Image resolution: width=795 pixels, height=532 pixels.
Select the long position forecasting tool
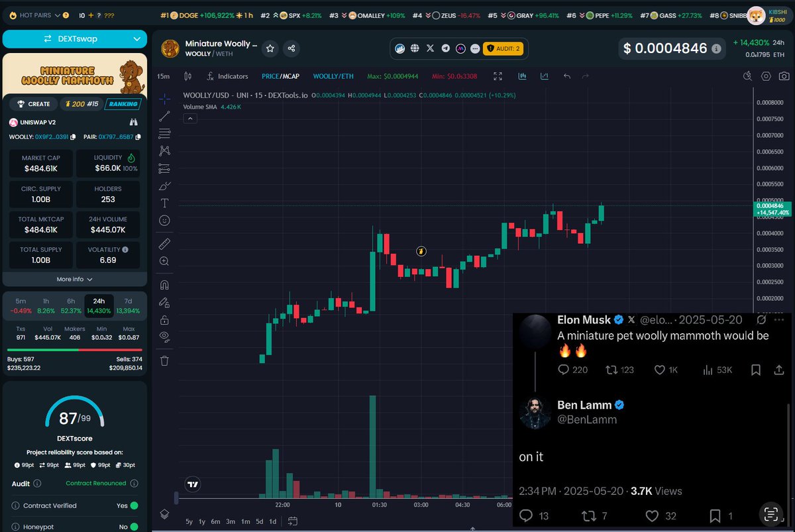[165, 168]
